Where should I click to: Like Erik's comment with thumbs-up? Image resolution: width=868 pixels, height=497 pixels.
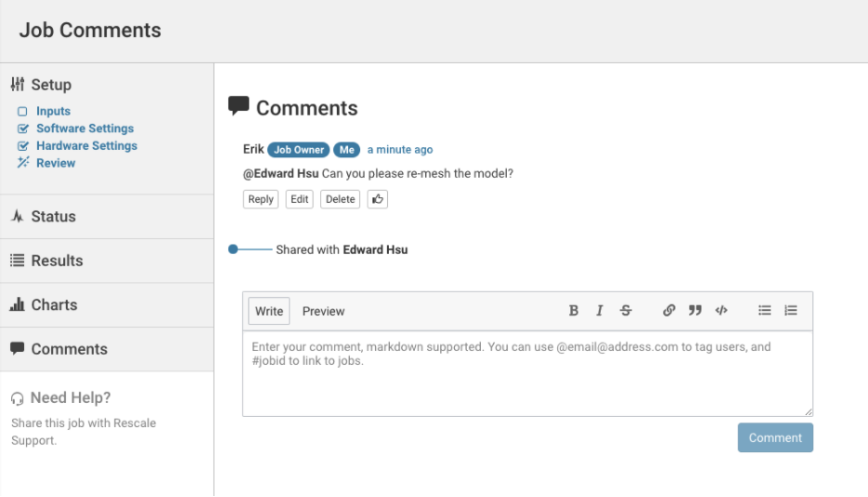(x=378, y=199)
